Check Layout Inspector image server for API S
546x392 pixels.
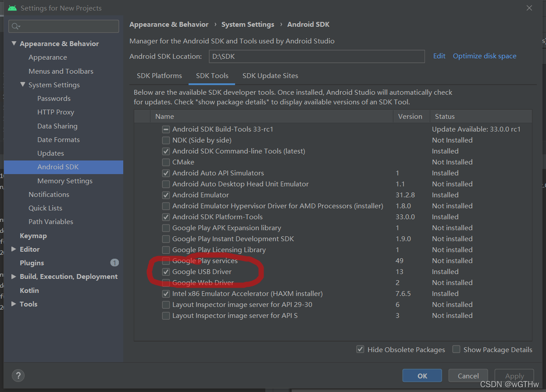pos(166,316)
